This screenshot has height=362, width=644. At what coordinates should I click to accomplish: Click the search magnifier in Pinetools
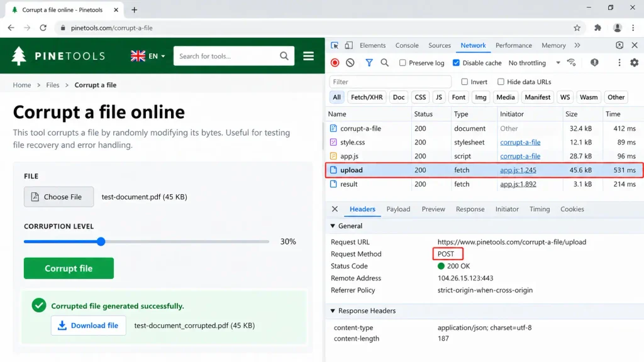tap(284, 56)
